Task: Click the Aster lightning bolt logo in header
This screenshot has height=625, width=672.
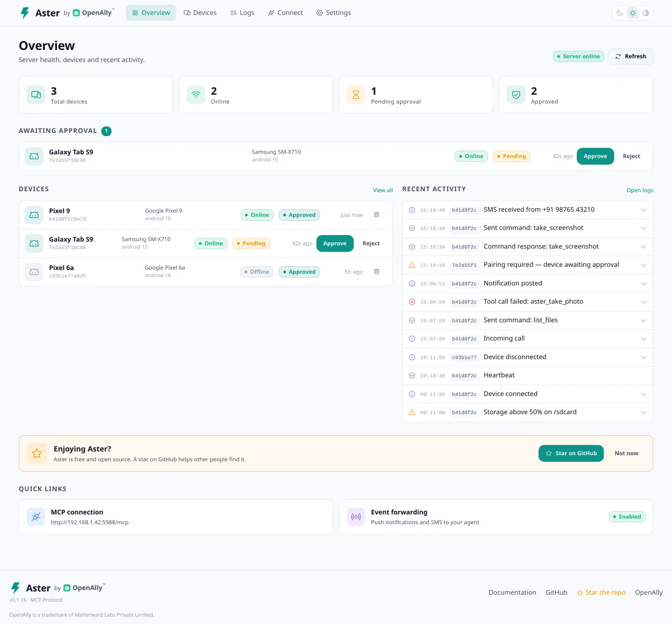Action: (25, 13)
